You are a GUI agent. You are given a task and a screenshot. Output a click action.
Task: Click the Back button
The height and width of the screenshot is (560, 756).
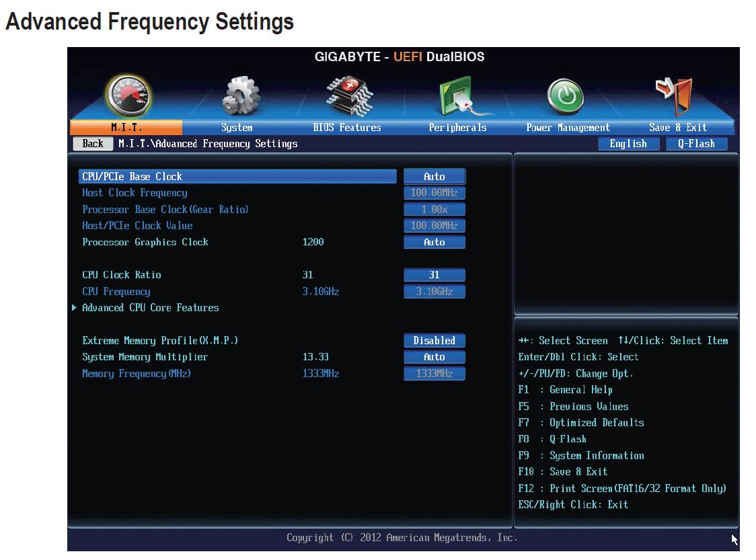(x=93, y=144)
